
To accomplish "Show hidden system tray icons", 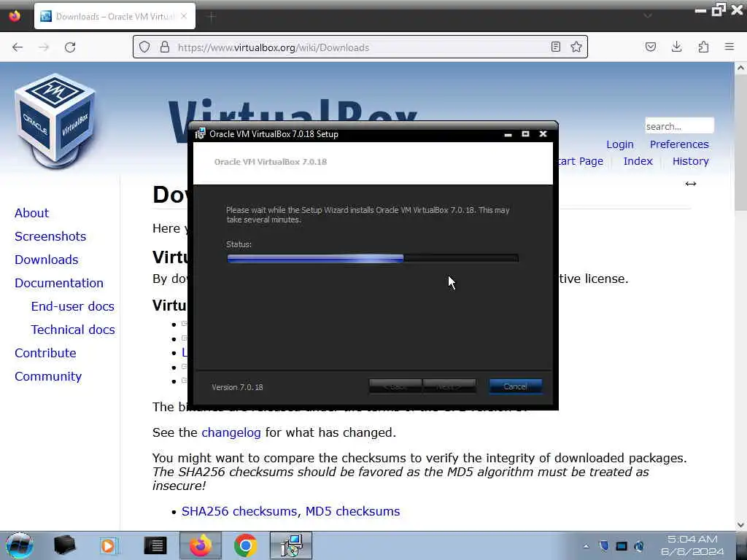I will (x=586, y=546).
